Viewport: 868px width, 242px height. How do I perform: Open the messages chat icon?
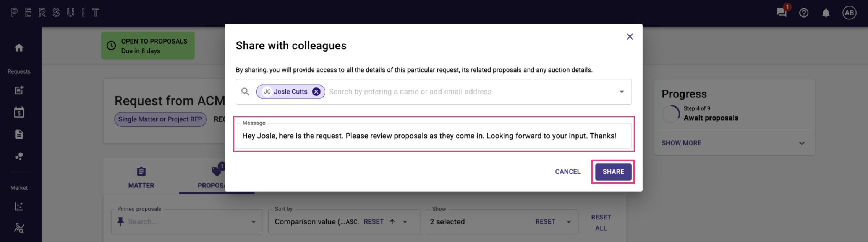781,13
